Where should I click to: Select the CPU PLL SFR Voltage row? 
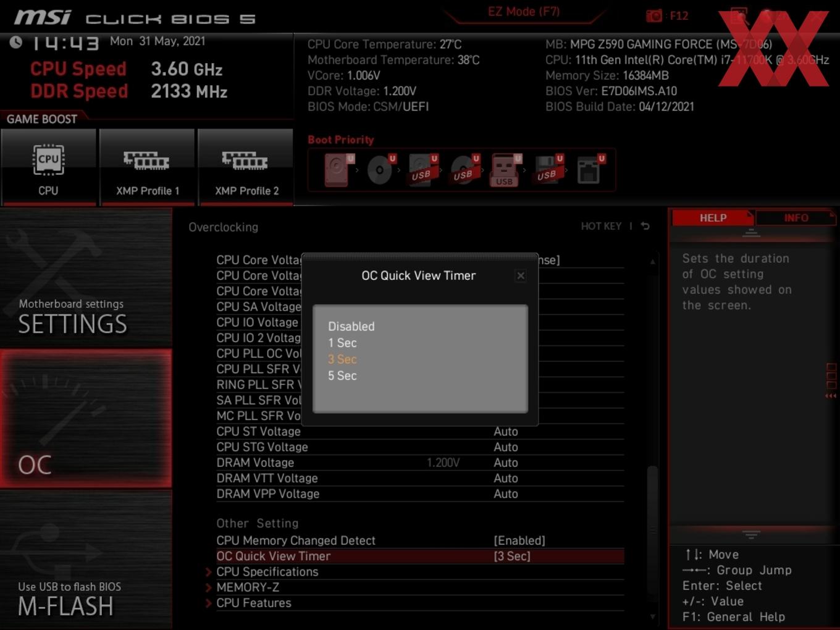tap(259, 369)
